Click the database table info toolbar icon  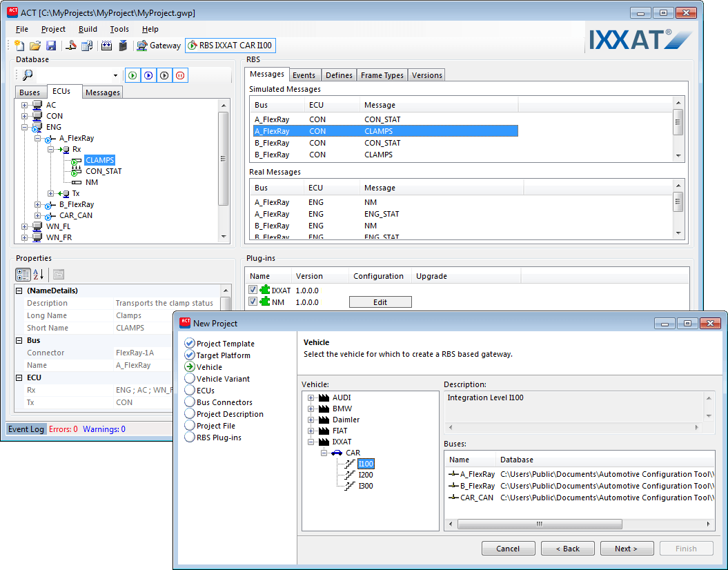87,46
